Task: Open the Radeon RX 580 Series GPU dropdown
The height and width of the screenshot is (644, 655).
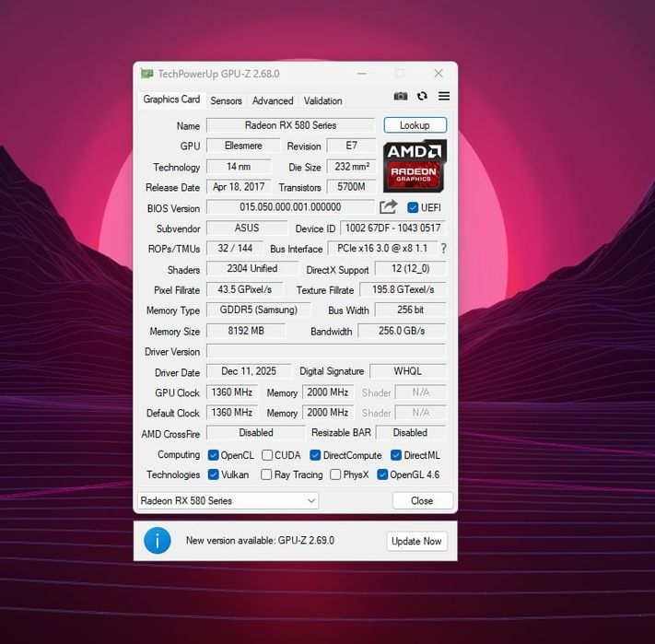Action: (x=228, y=500)
